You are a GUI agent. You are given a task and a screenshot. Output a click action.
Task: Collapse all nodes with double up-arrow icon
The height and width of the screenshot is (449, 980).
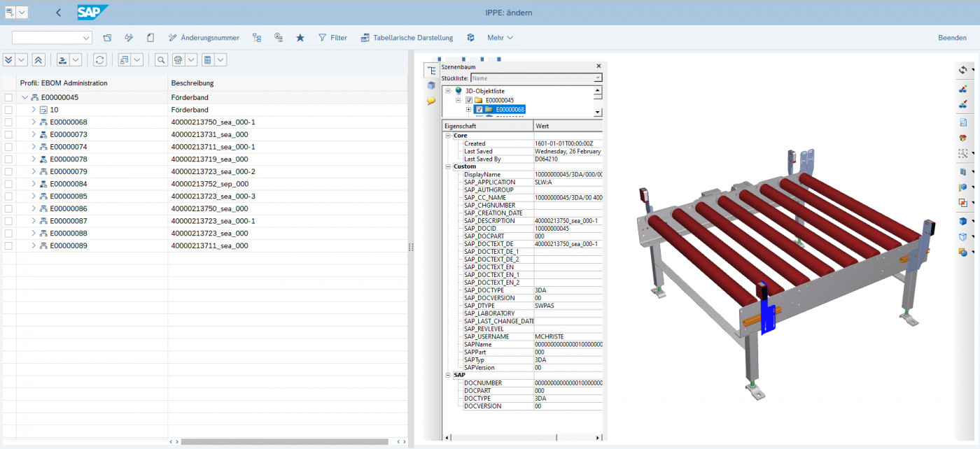(38, 60)
